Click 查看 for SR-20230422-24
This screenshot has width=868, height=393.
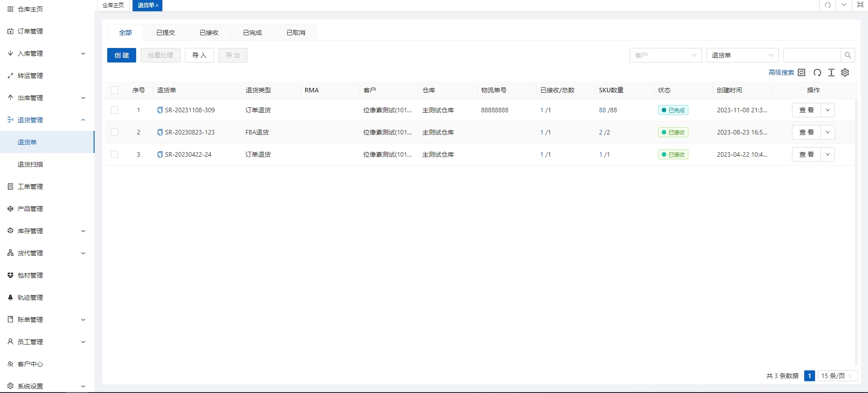[806, 154]
